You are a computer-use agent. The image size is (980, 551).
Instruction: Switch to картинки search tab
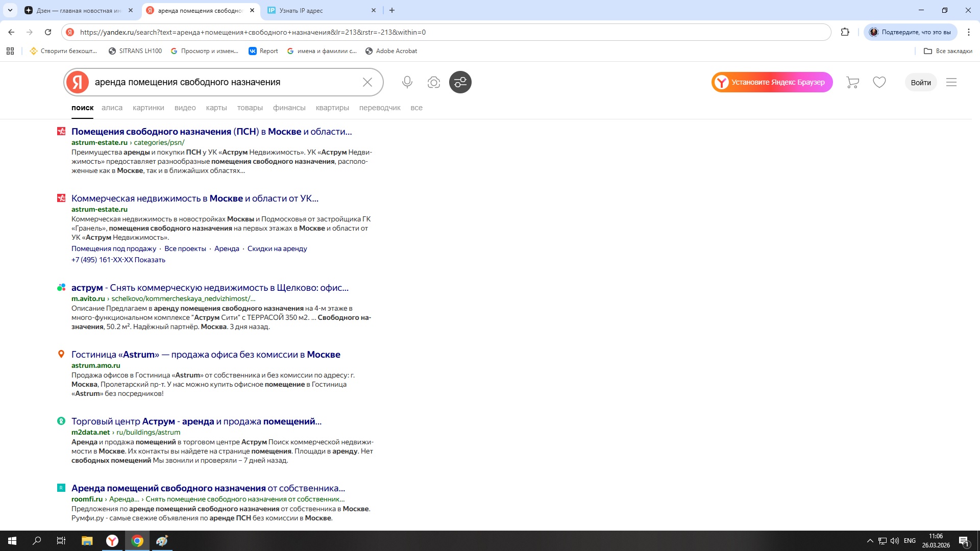148,108
